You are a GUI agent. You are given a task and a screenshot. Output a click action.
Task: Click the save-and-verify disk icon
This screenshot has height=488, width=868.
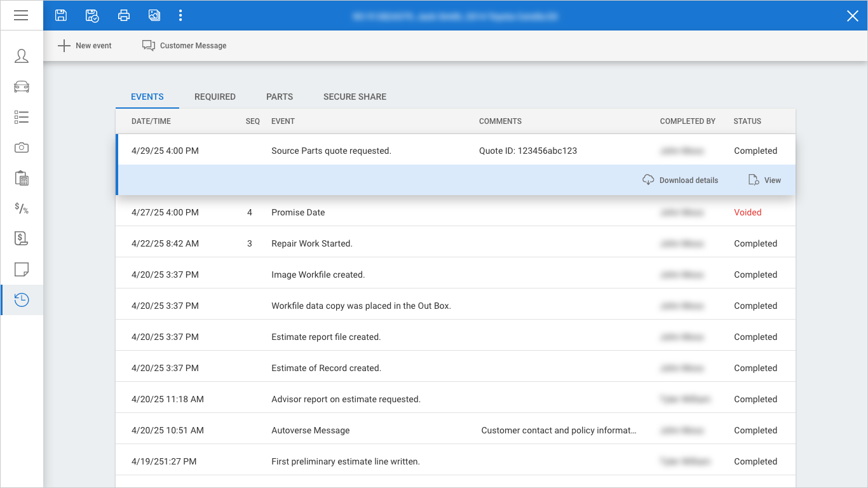tap(92, 16)
